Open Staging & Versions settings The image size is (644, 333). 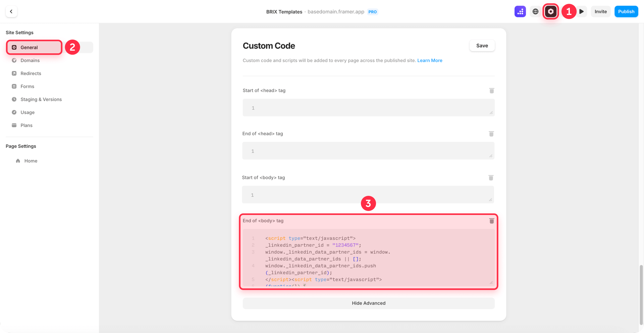coord(41,99)
